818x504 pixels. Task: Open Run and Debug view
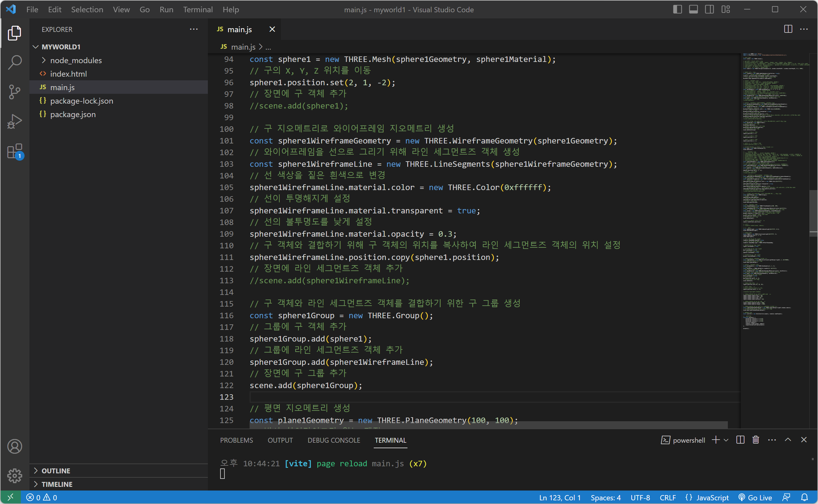15,121
